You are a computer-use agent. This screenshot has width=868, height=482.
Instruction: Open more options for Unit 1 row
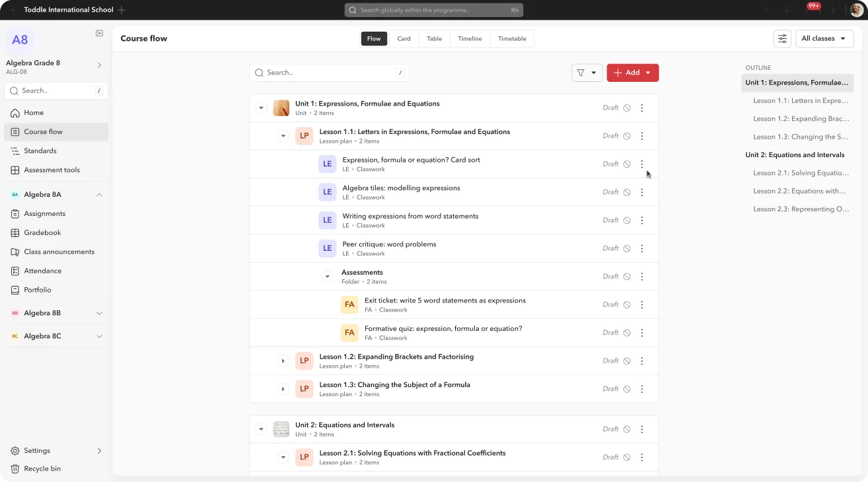(642, 108)
